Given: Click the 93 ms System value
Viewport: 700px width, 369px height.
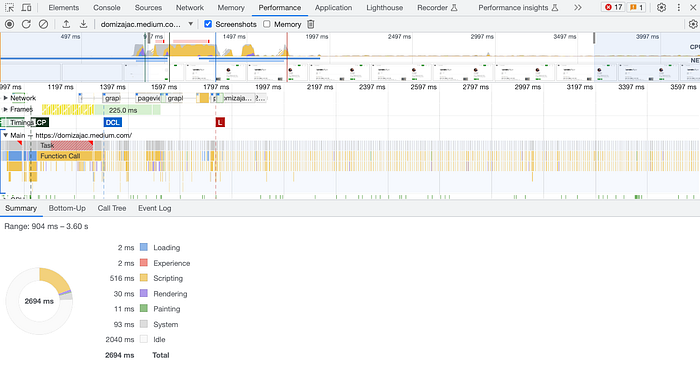Looking at the screenshot, I should (x=124, y=325).
